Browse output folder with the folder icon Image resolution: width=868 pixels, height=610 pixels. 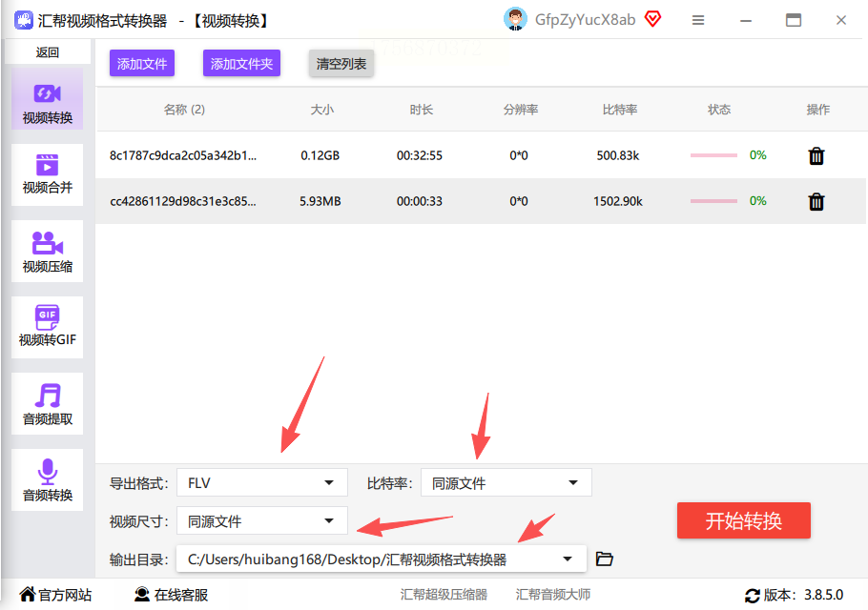(604, 559)
